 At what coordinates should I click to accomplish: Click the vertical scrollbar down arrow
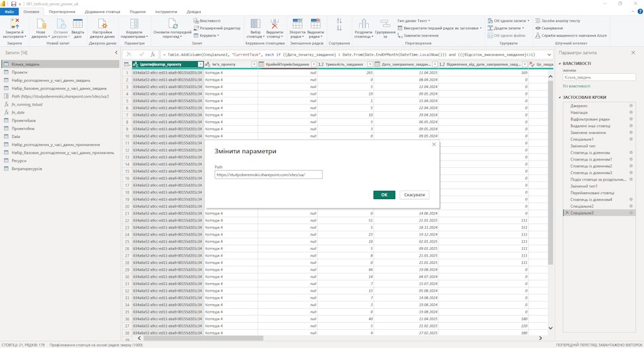pyautogui.click(x=550, y=328)
